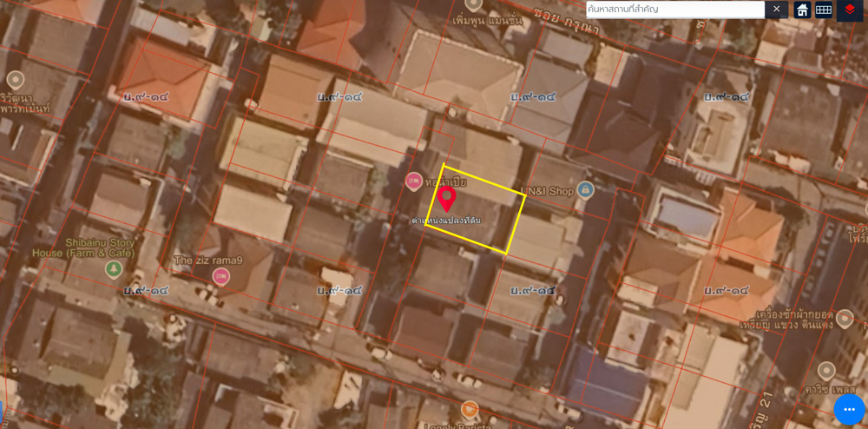Open the red map layers button
This screenshot has height=429, width=868.
coord(850,10)
